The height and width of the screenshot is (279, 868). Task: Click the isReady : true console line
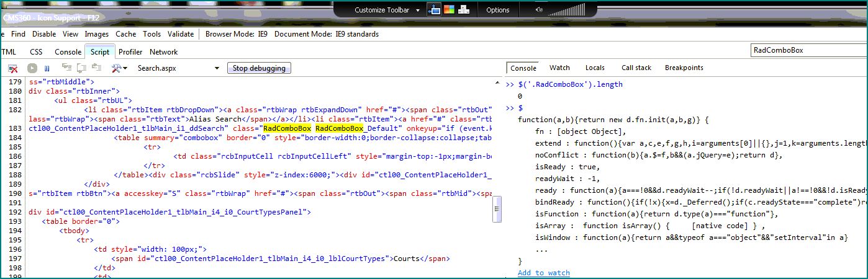(567, 167)
